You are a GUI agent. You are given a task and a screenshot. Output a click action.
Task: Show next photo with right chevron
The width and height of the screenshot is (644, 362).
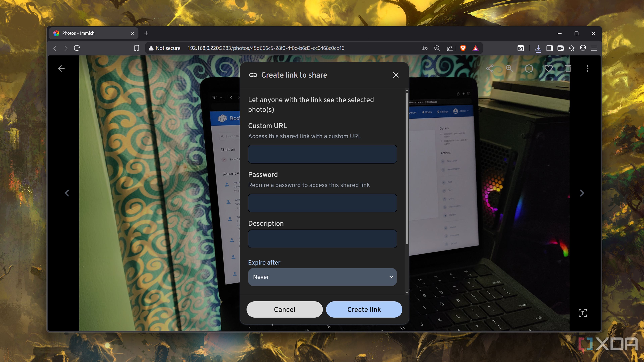(x=582, y=193)
